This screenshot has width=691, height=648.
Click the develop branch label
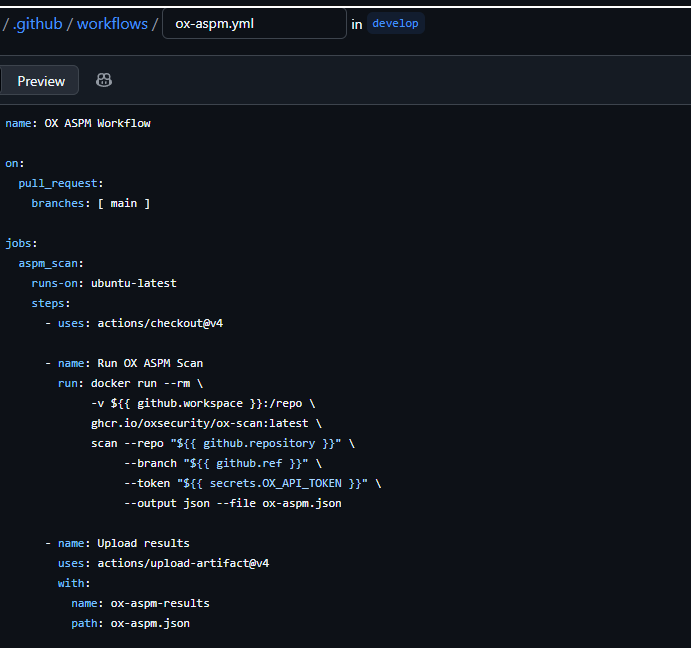(x=395, y=23)
